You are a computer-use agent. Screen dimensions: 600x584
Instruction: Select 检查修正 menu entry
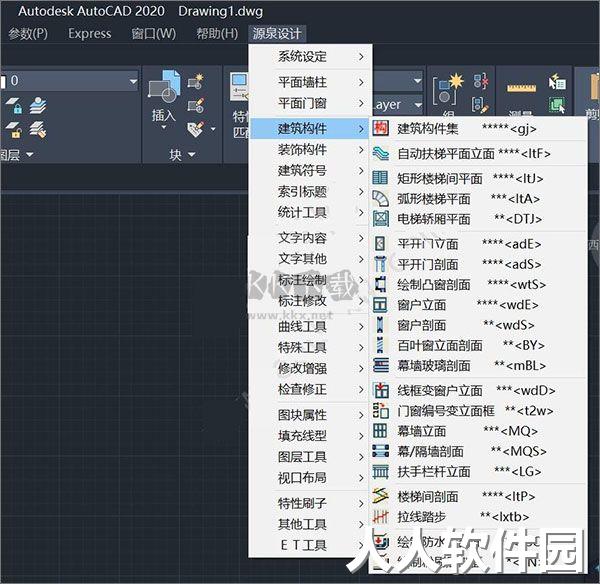click(309, 390)
